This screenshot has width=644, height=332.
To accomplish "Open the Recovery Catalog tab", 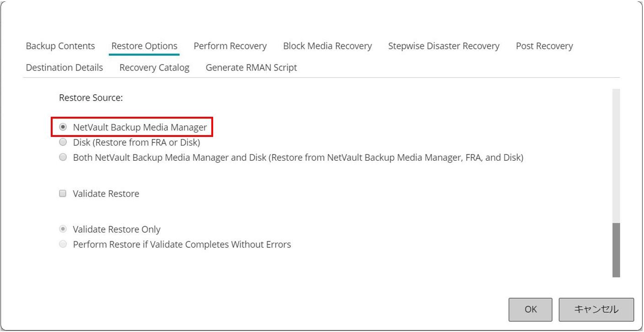I will [154, 68].
